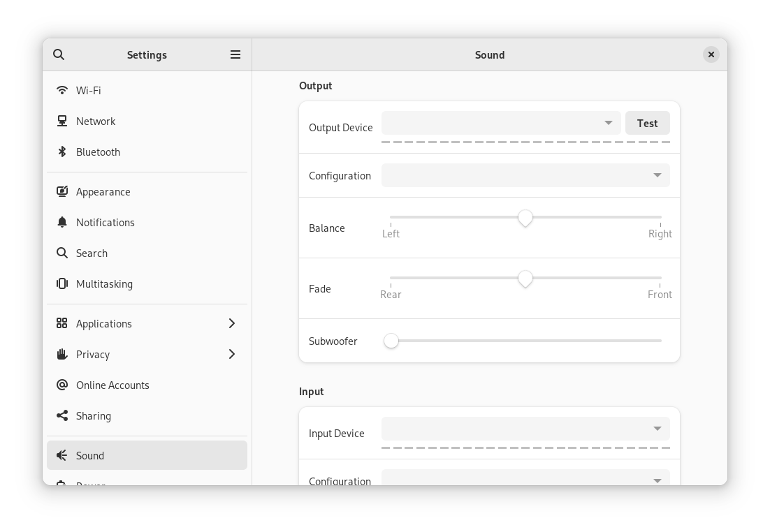This screenshot has height=532, width=770.
Task: Close the Settings window
Action: pos(711,54)
